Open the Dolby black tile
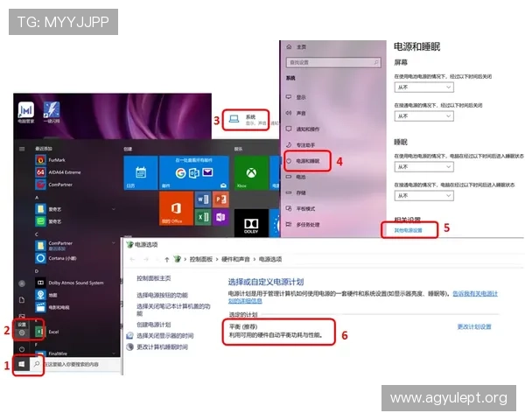Screen dimensions: 525x420 point(251,223)
